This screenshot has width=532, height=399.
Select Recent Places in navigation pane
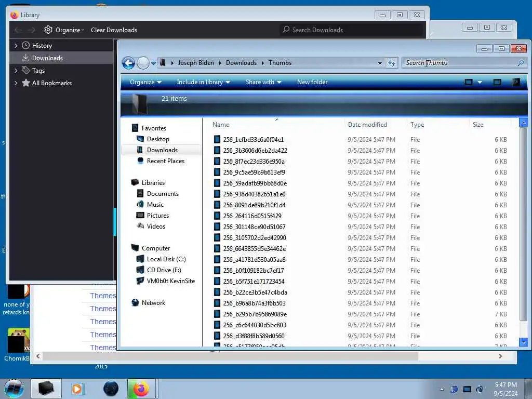tap(165, 161)
